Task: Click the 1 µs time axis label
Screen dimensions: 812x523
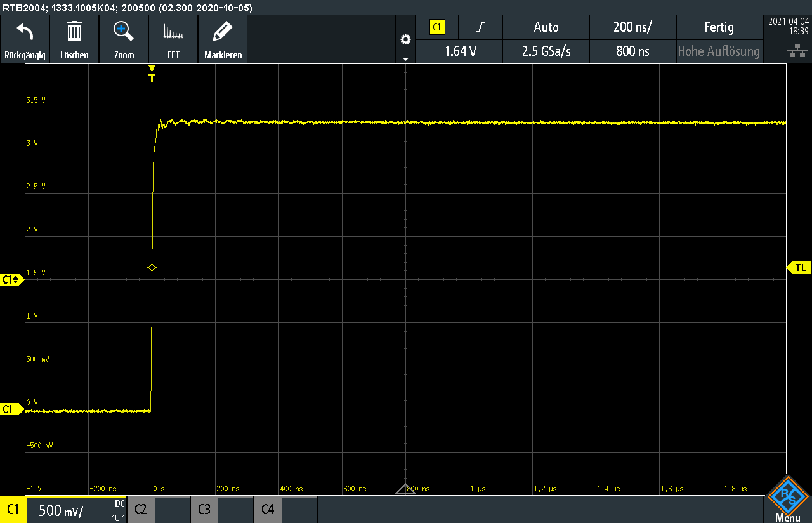Action: point(477,489)
